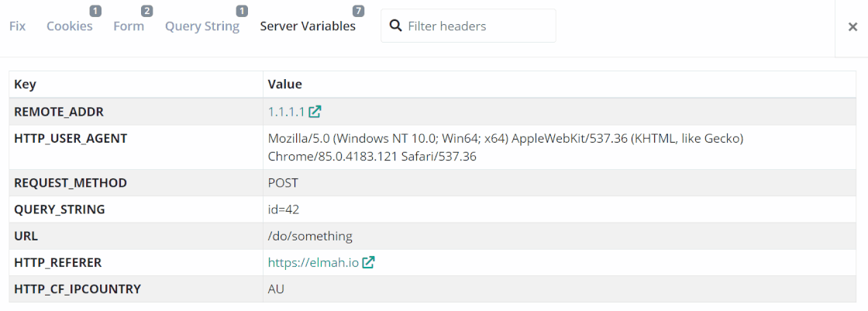Select the HTTP_USER_AGENT key cell

(136, 147)
